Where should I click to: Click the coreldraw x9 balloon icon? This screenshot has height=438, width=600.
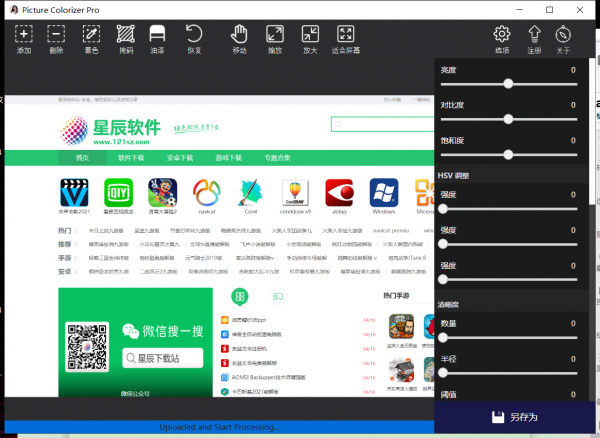[295, 193]
